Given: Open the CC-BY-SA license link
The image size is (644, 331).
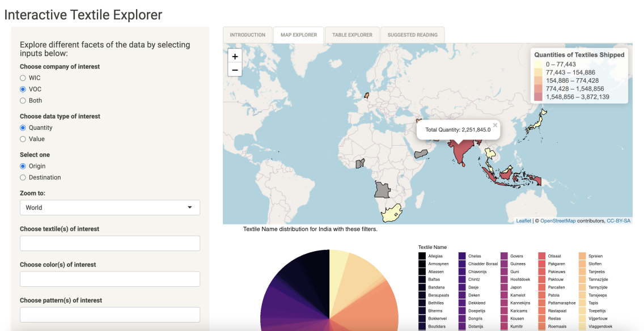Looking at the screenshot, I should pos(618,221).
